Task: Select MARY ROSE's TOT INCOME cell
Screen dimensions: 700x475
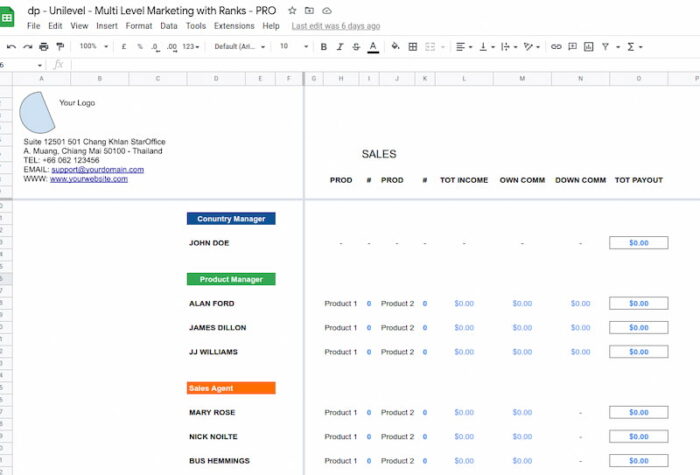Action: [x=464, y=412]
